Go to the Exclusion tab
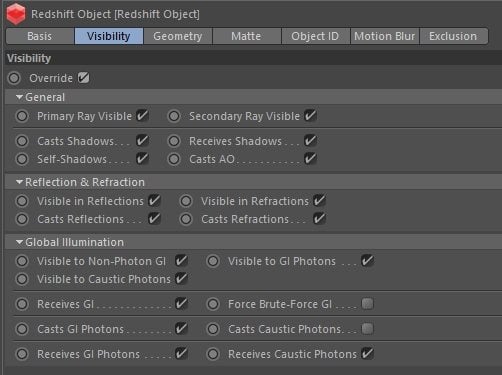Viewport: 502px width, 375px height. 453,36
